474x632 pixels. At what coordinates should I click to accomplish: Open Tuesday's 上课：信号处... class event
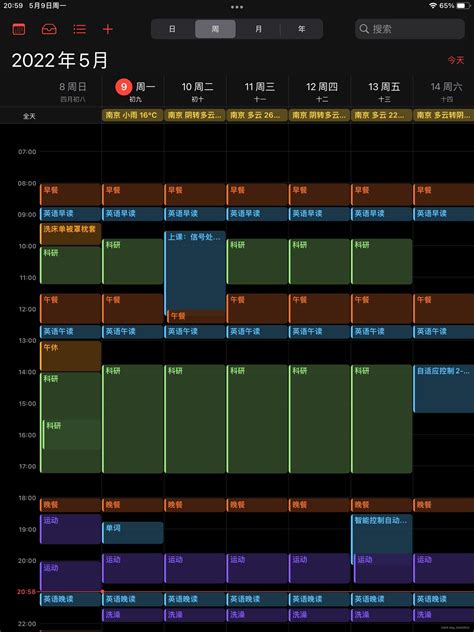pos(195,272)
